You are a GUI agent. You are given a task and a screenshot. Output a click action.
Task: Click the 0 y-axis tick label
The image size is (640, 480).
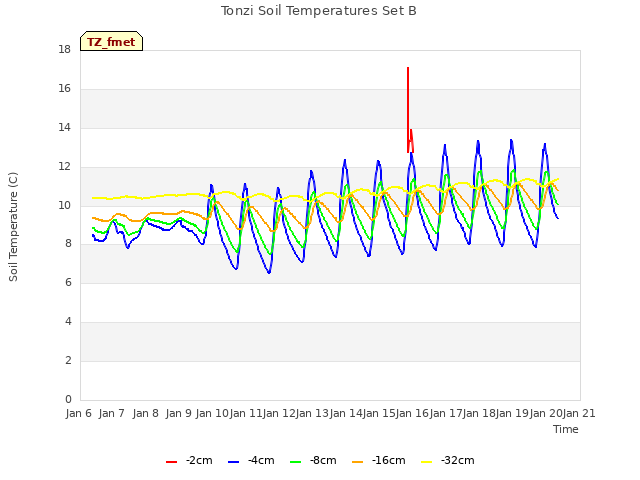68,399
